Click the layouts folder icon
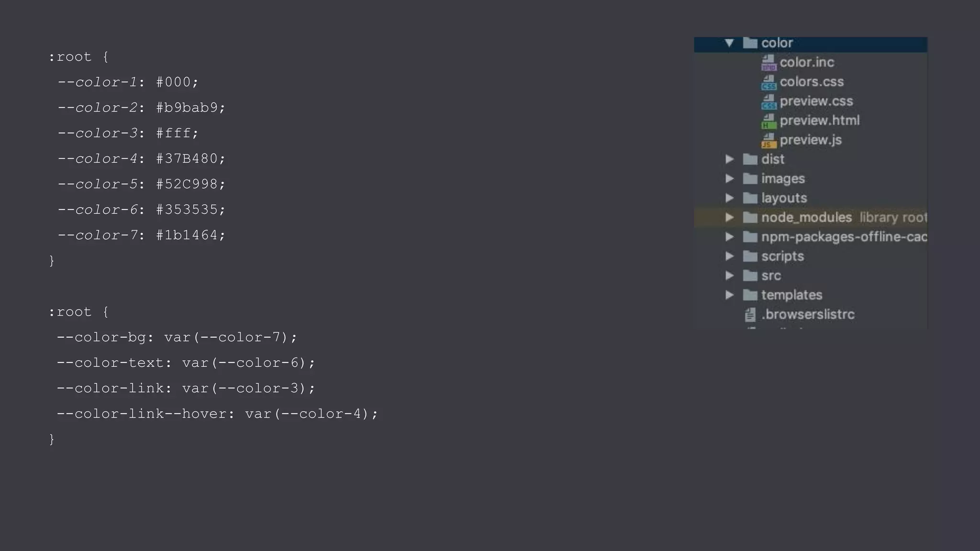Viewport: 980px width, 551px height. tap(750, 198)
